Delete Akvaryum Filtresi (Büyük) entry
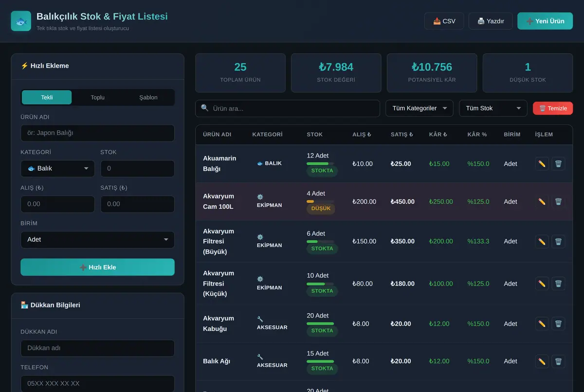This screenshot has height=392, width=584. tap(558, 241)
